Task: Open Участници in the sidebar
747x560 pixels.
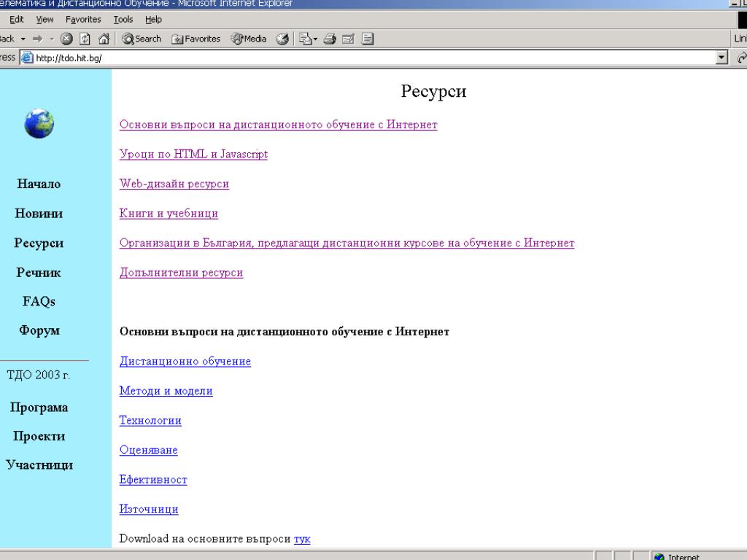Action: [39, 464]
